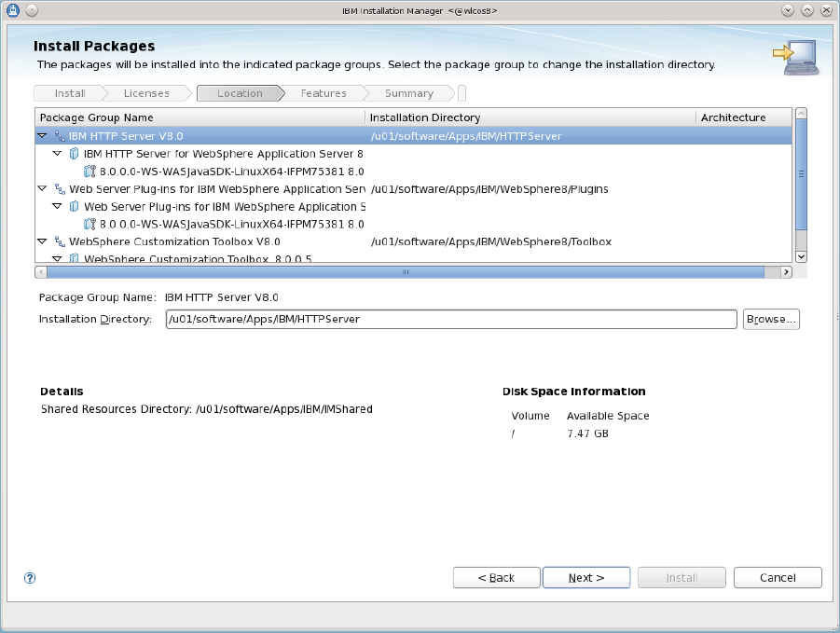Go to the Features wizard step
Image resolution: width=840 pixels, height=633 pixels.
[324, 93]
